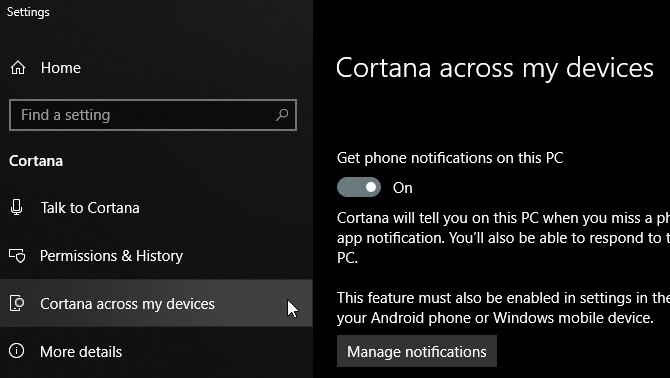Click the On label next to the toggle
670x378 pixels.
point(403,188)
